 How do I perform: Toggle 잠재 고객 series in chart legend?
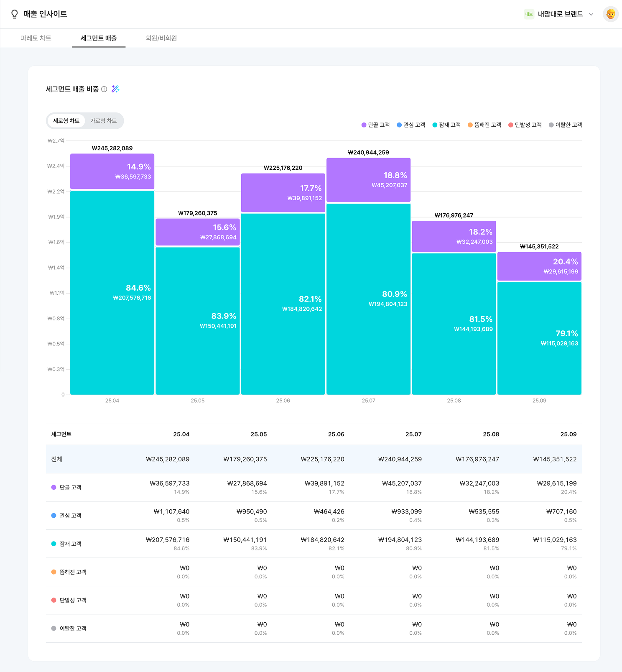pyautogui.click(x=446, y=125)
